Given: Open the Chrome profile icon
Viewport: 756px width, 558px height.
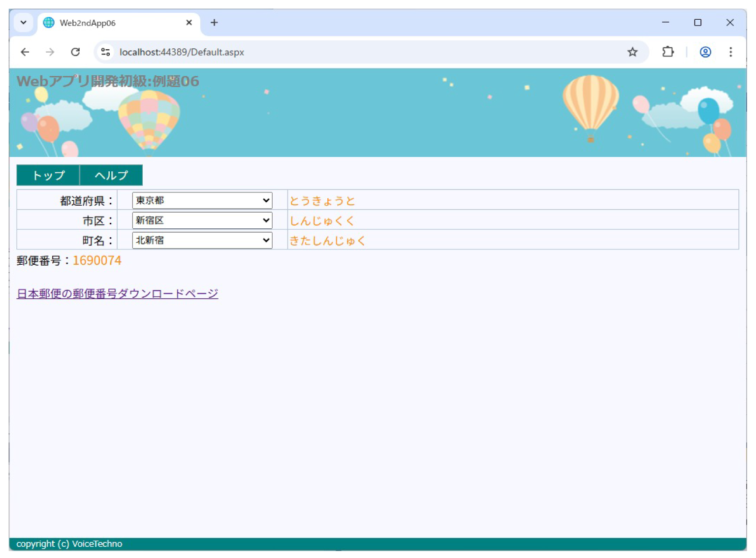Looking at the screenshot, I should click(x=705, y=52).
